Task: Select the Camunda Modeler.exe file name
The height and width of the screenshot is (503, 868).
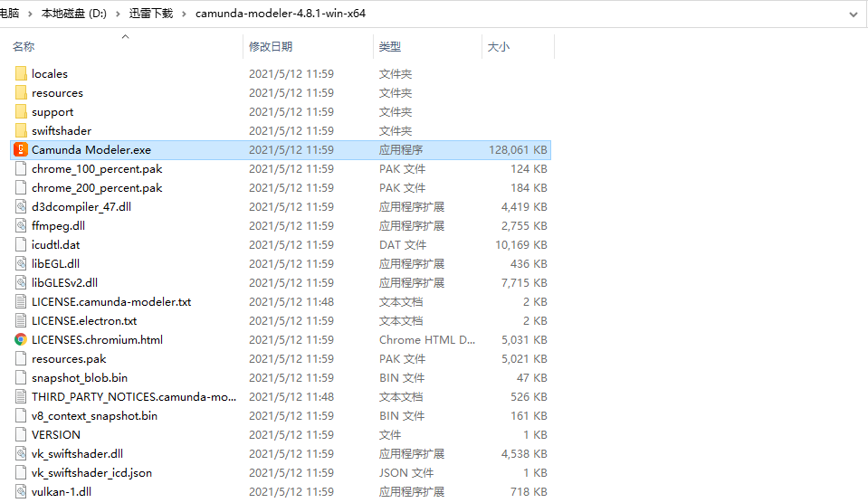Action: [91, 149]
